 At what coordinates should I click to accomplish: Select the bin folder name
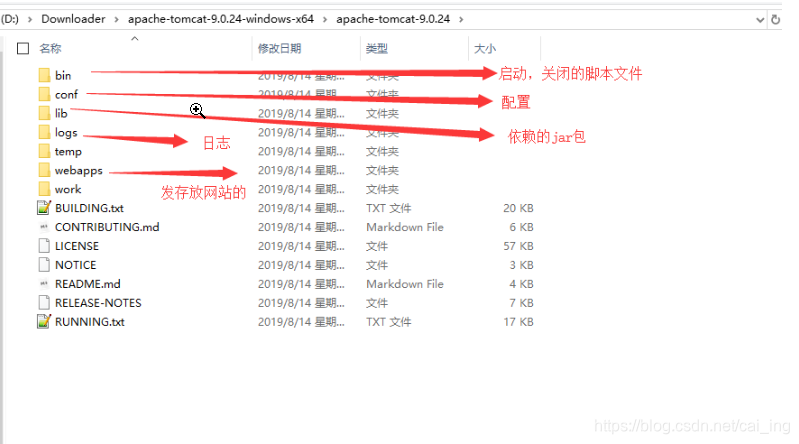[63, 75]
